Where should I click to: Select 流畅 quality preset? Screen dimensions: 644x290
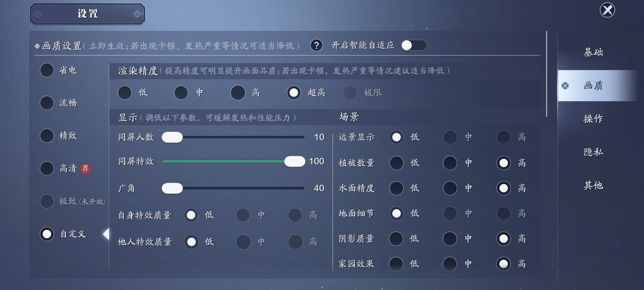(47, 103)
